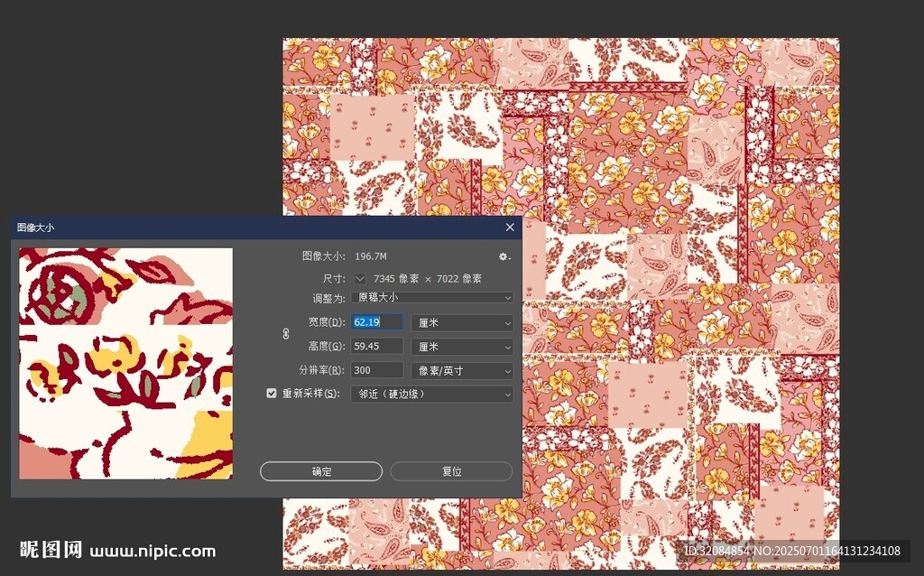Open the 邻近（硬边缘）resample method dropdown
The image size is (924, 576).
pos(431,395)
